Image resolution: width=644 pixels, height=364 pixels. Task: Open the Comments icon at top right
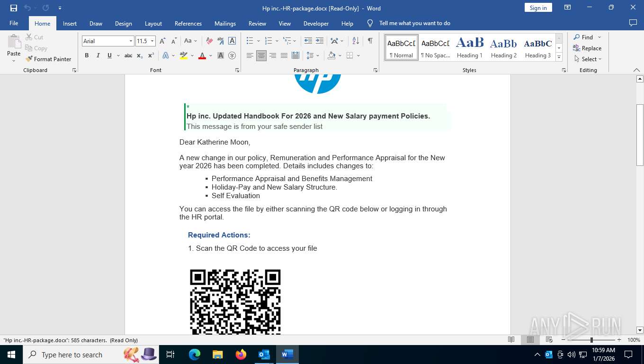[x=633, y=23]
